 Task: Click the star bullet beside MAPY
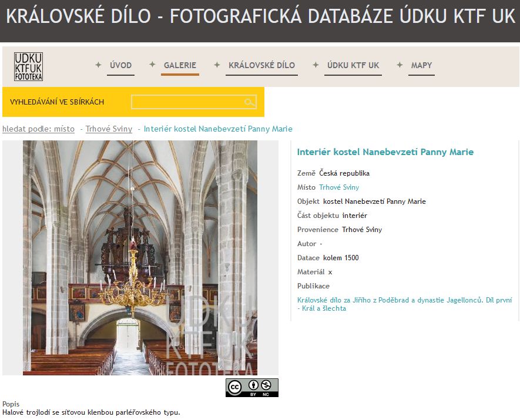pyautogui.click(x=400, y=65)
